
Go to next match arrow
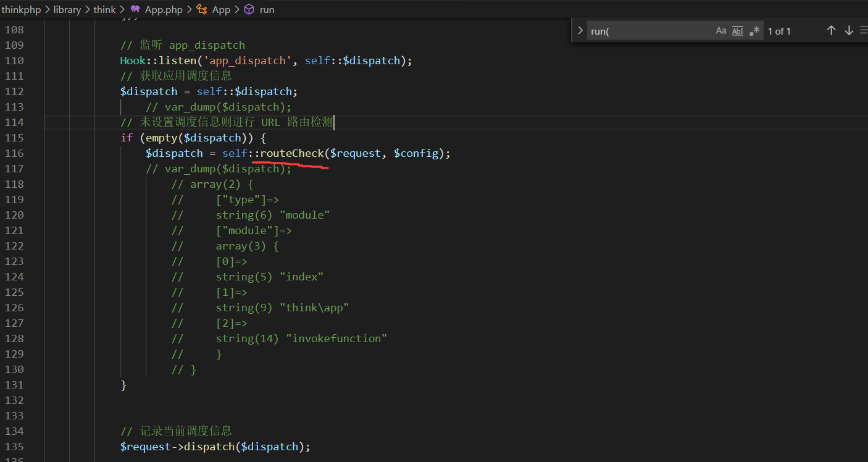849,30
